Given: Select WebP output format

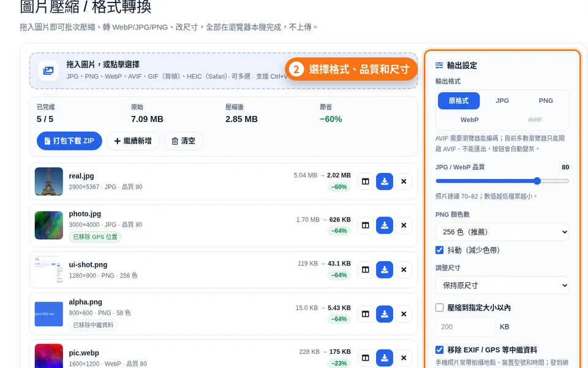Looking at the screenshot, I should click(x=470, y=120).
